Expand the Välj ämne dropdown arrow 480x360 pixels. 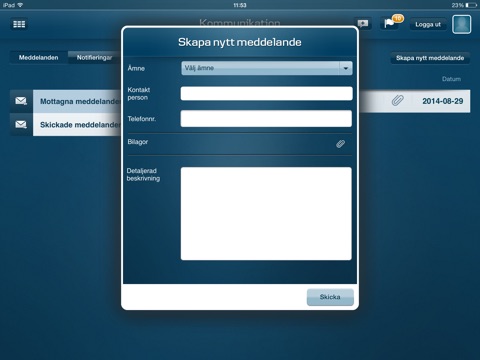pos(346,68)
